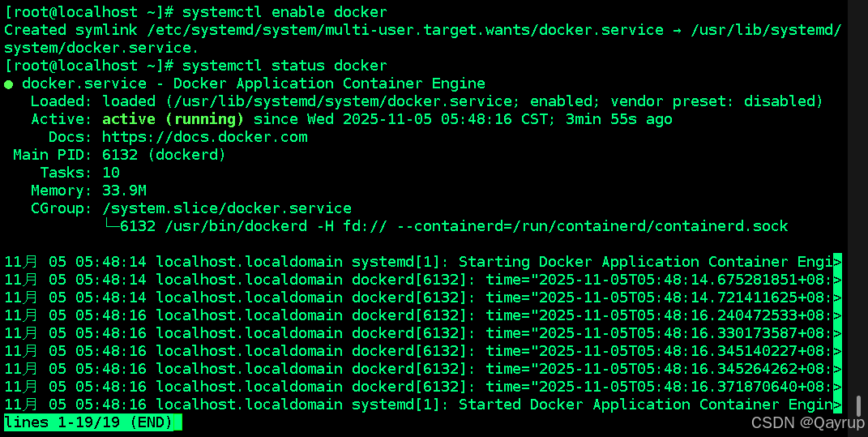The width and height of the screenshot is (868, 437).
Task: Click the 'Docs:' label
Action: 70,137
